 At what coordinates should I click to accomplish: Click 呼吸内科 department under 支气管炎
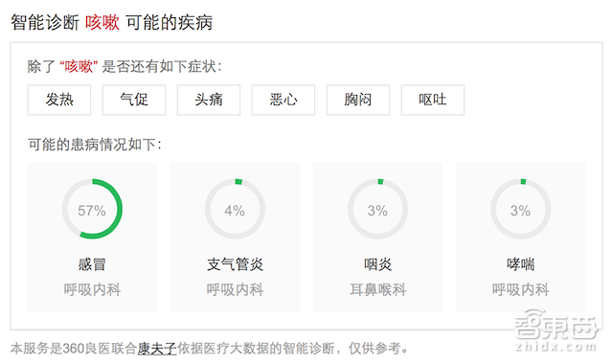[x=235, y=289]
